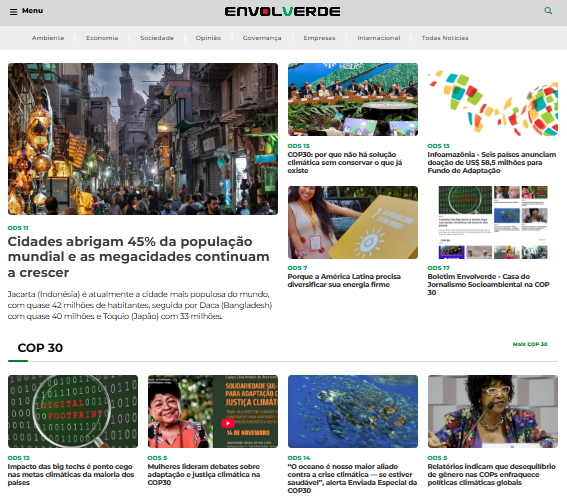Open the Ambiente section

click(48, 38)
